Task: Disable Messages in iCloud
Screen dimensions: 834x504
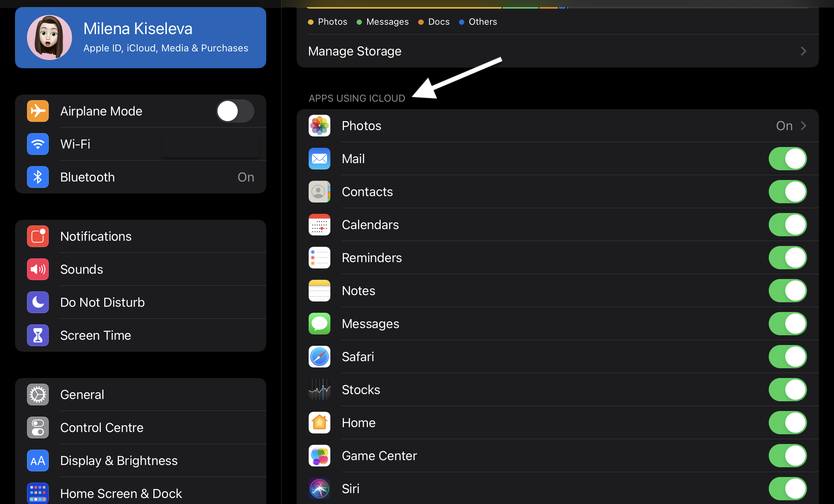Action: click(787, 324)
